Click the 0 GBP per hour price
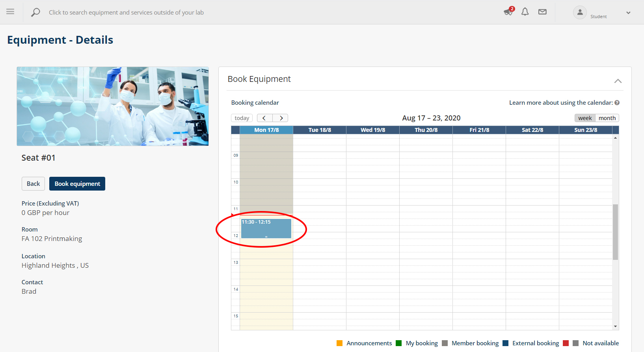The image size is (644, 352). pos(45,213)
